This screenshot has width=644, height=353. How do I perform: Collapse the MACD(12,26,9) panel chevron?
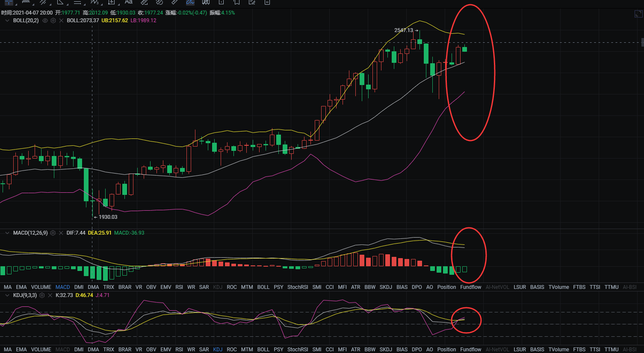pos(7,233)
